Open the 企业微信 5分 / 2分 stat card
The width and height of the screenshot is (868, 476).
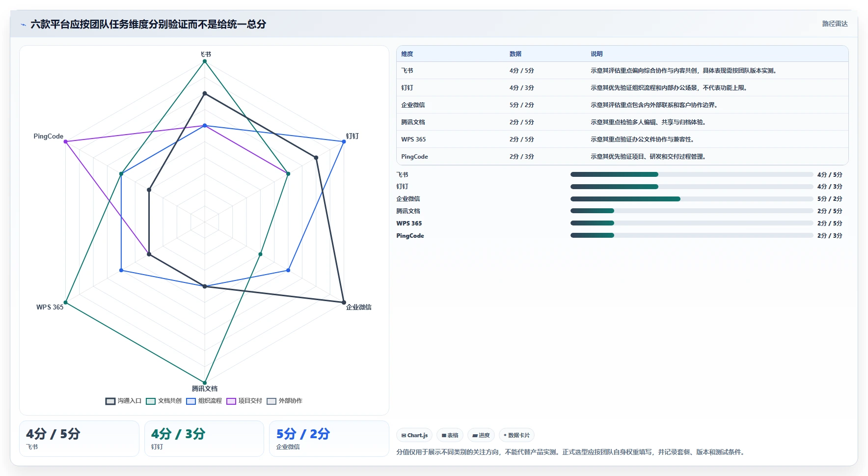coord(329,439)
